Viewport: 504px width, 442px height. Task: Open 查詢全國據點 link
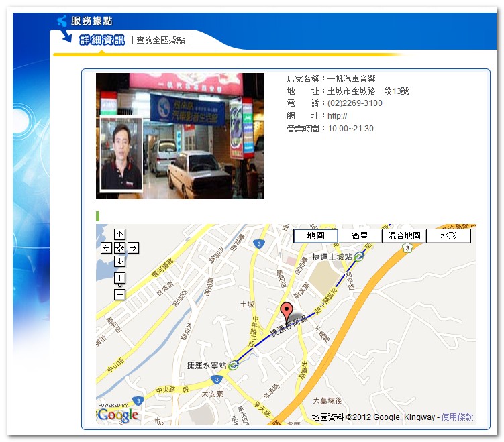160,40
